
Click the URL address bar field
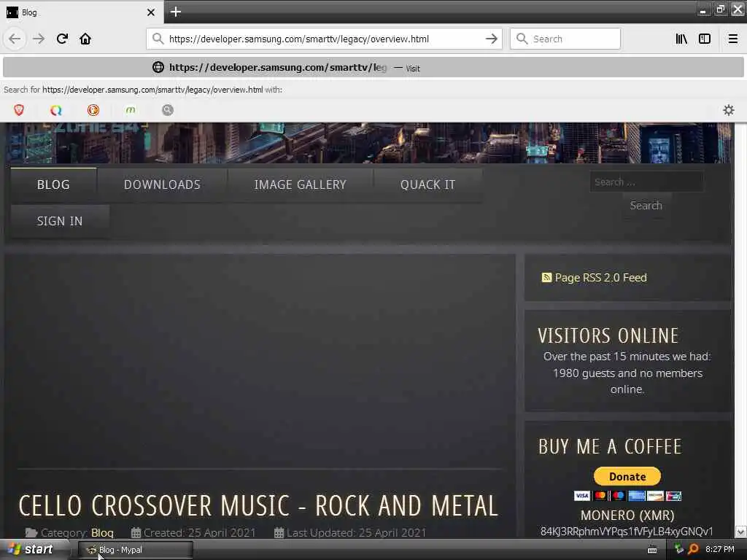pos(324,39)
